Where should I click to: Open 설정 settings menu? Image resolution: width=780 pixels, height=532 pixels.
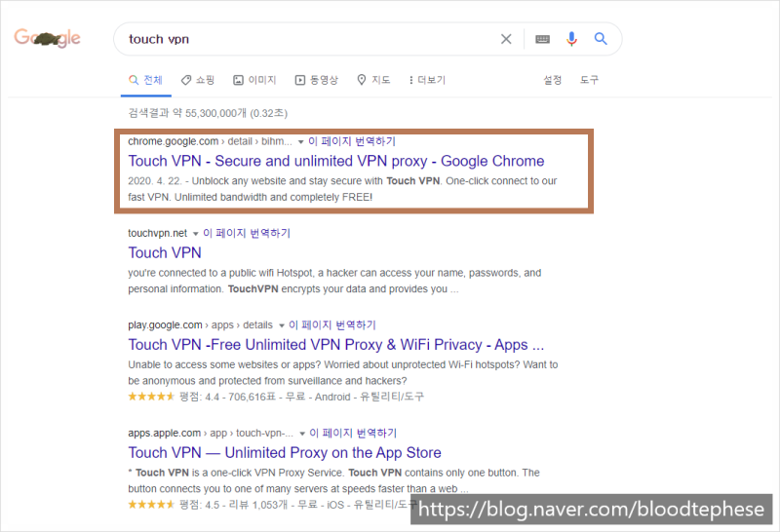[552, 80]
